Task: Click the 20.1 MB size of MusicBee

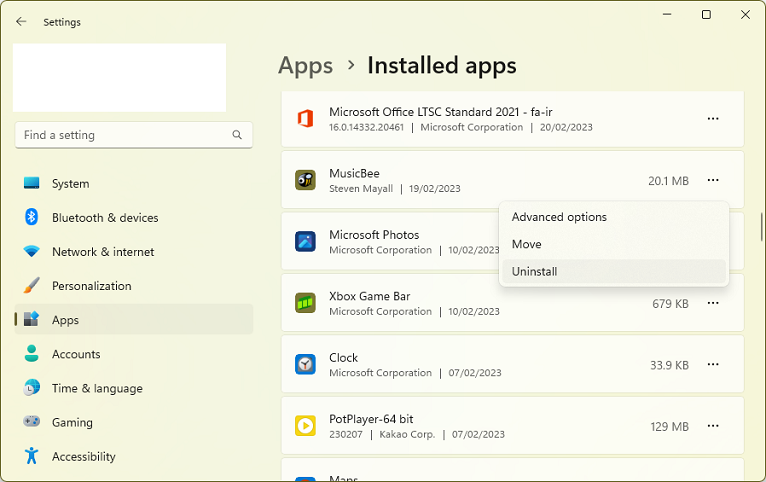Action: pos(668,181)
